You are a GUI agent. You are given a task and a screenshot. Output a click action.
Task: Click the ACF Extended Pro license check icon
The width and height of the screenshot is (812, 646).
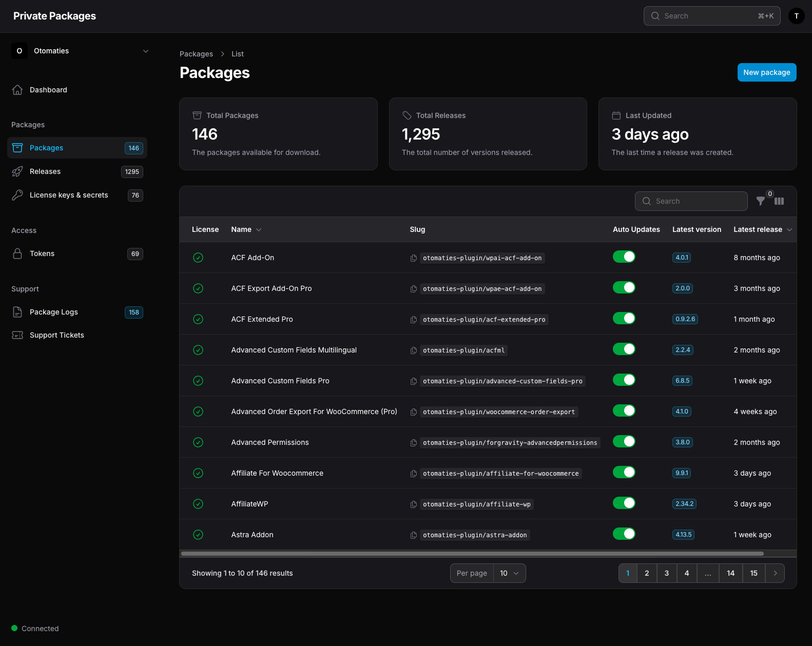tap(198, 319)
